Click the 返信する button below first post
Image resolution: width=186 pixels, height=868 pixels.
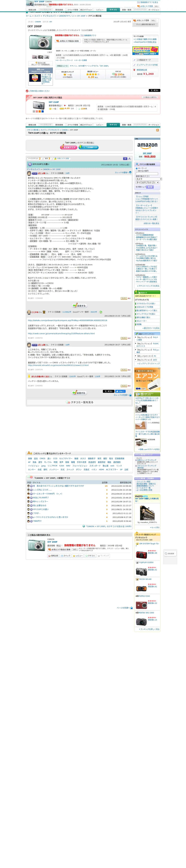click(x=80, y=306)
